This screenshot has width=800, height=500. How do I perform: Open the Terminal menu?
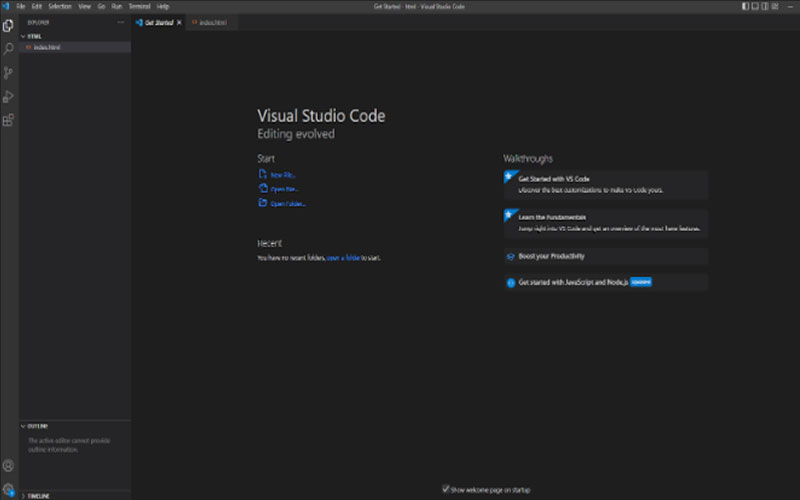(x=139, y=6)
